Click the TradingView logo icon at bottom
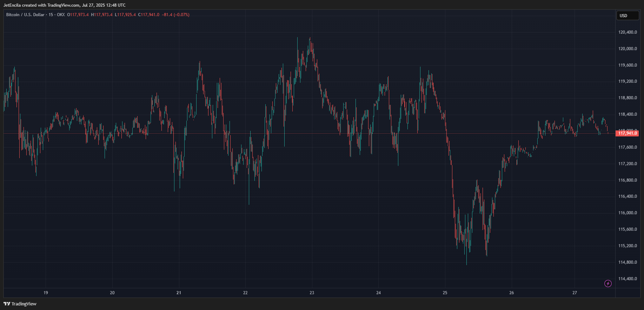 tap(7, 304)
